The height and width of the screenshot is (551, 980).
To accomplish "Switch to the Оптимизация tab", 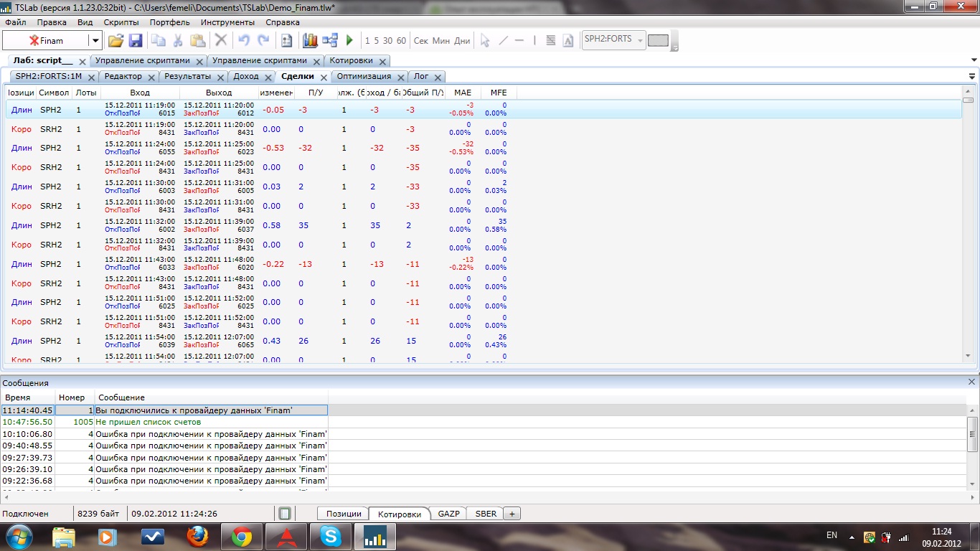I will 364,76.
